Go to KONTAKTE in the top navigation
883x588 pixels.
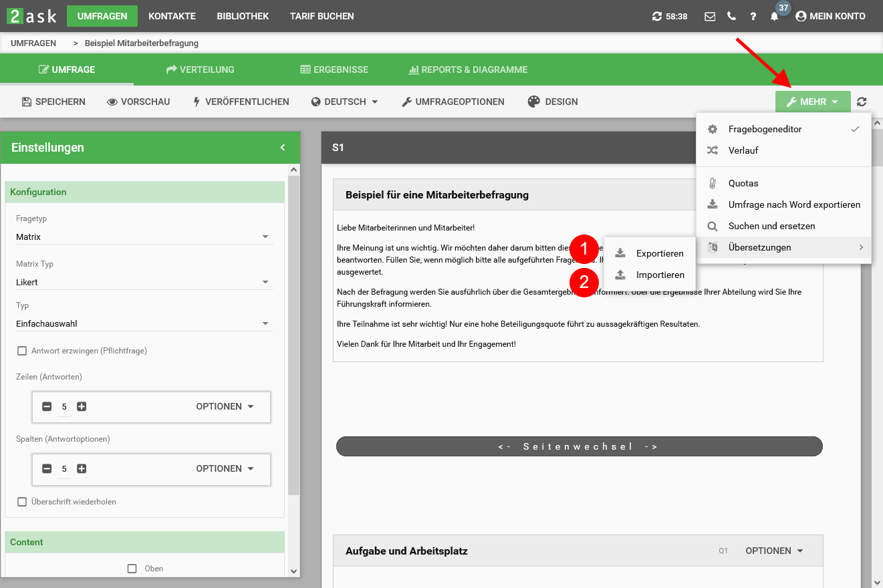pyautogui.click(x=172, y=16)
